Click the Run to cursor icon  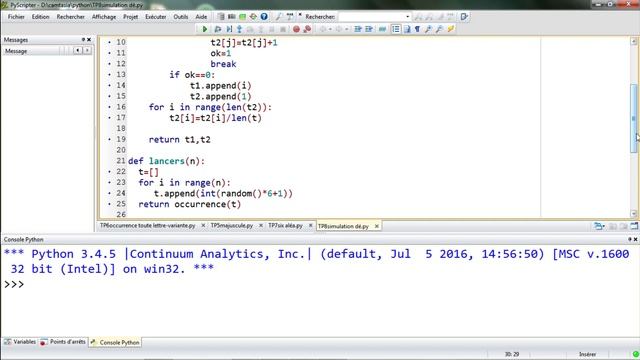point(229,29)
